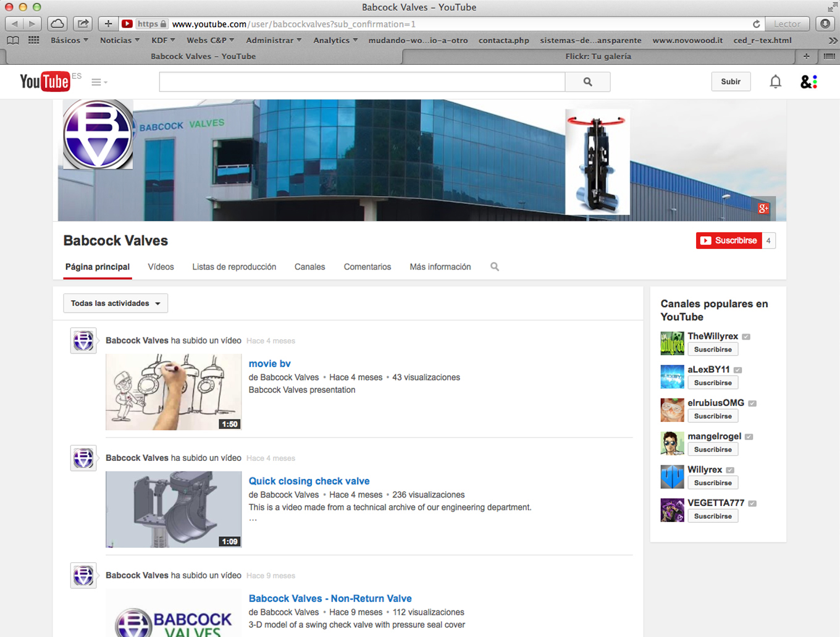Open the Analytics bookmarks folder
840x637 pixels.
tap(335, 40)
